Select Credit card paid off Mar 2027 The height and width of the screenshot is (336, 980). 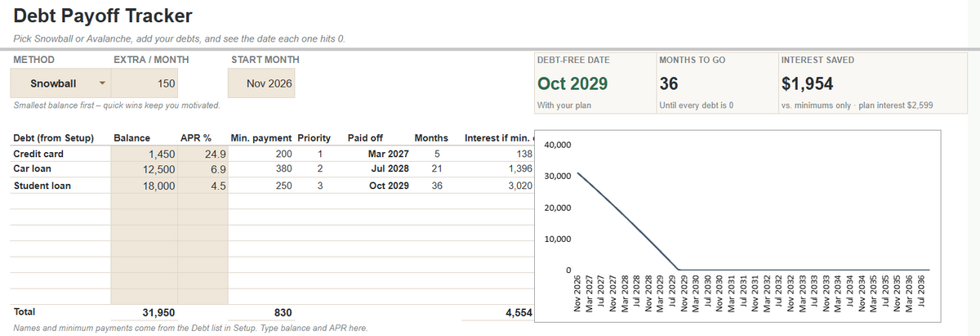click(389, 154)
